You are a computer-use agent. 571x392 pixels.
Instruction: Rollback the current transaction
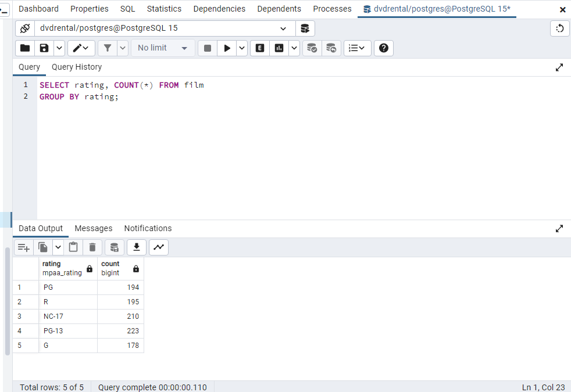click(331, 48)
